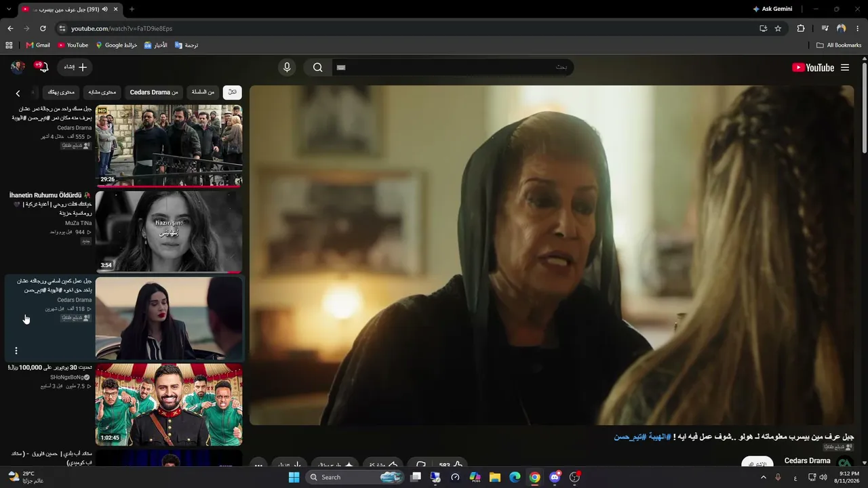Open the الأخبار bookmark
The height and width of the screenshot is (488, 868).
pos(156,45)
